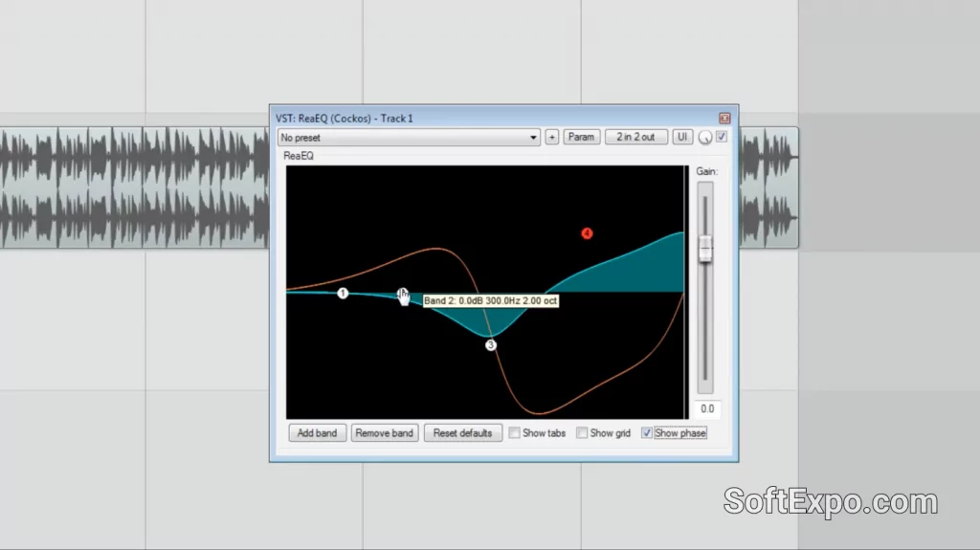Click the Gain slider handle
The image size is (980, 550).
point(706,248)
